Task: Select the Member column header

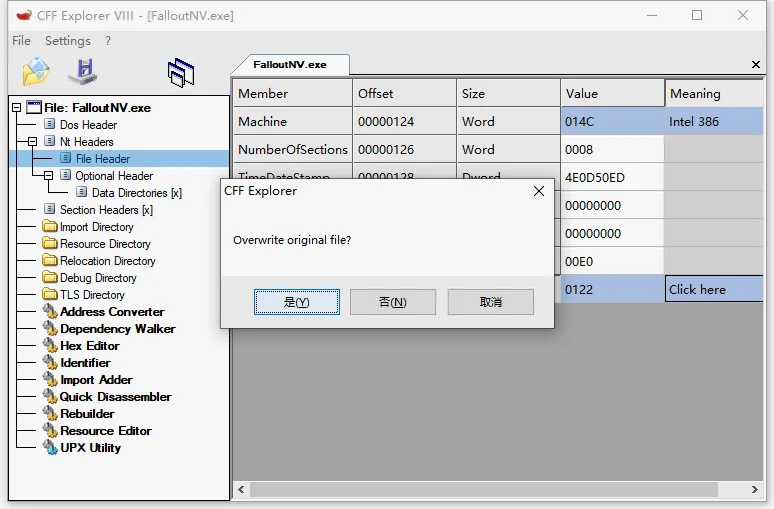Action: (x=293, y=93)
